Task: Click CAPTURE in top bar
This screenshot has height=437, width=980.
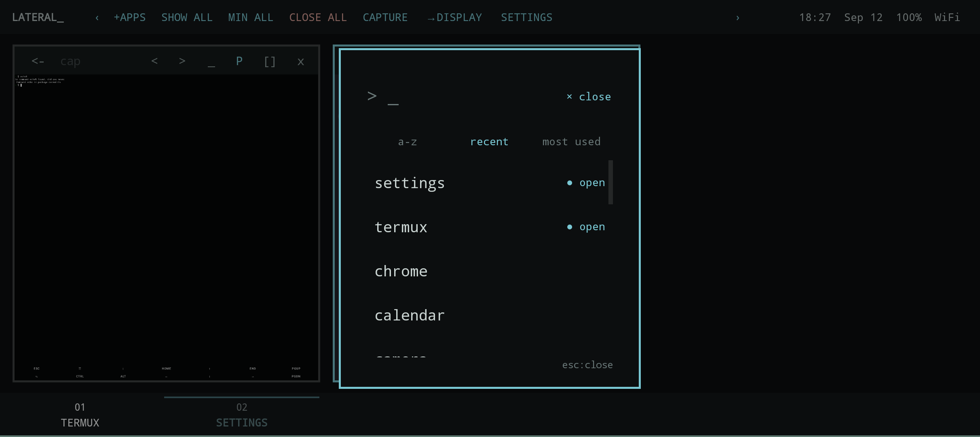Action: [x=385, y=17]
